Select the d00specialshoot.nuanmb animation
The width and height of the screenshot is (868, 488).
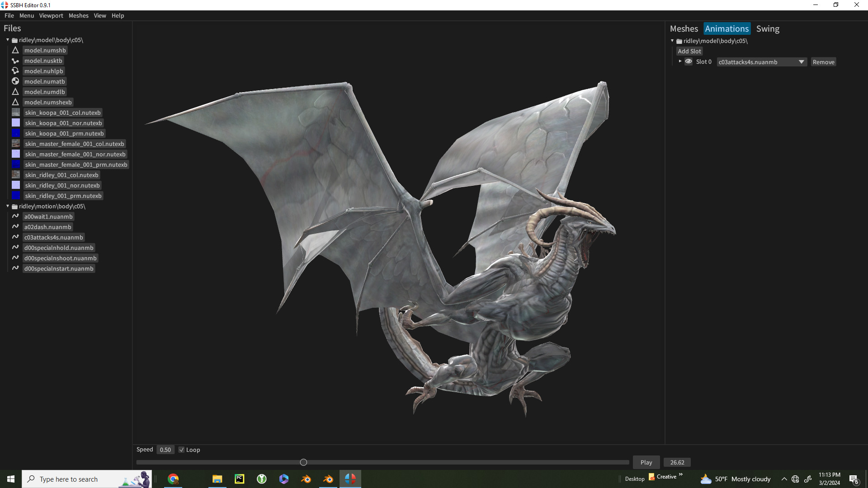tap(60, 258)
